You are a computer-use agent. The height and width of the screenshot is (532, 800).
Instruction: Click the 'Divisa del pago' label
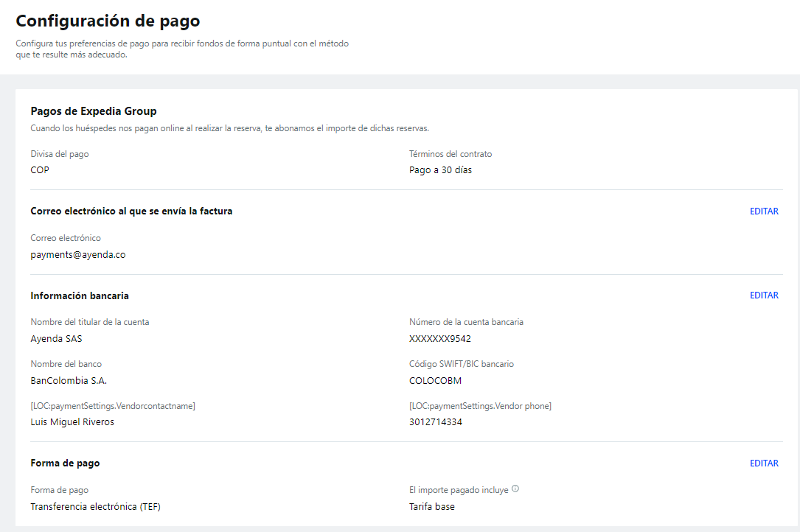[x=60, y=154]
